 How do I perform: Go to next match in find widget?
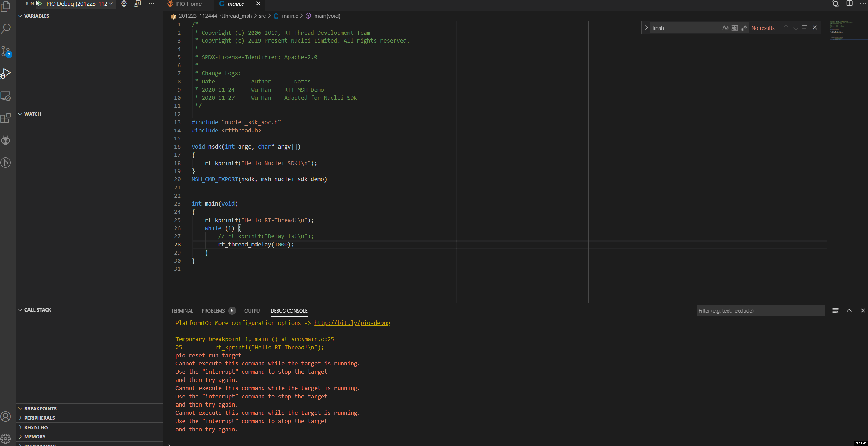click(796, 28)
